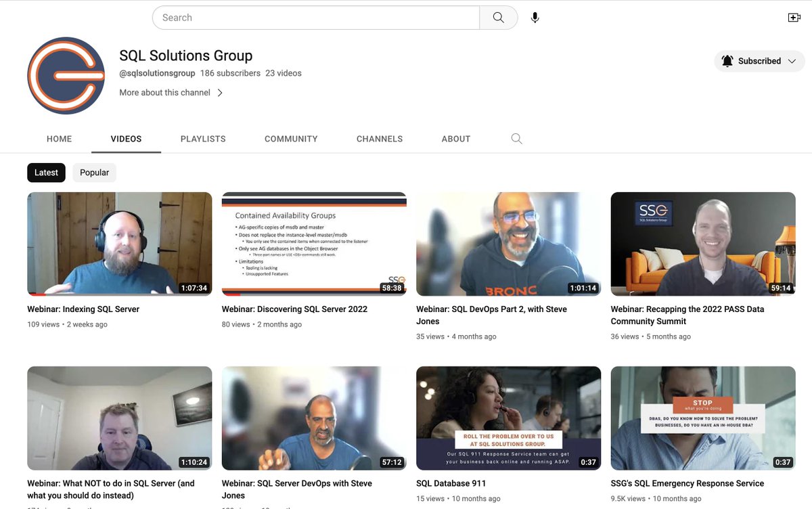Click the 186 subscribers text
Image resolution: width=812 pixels, height=509 pixels.
pyautogui.click(x=230, y=73)
